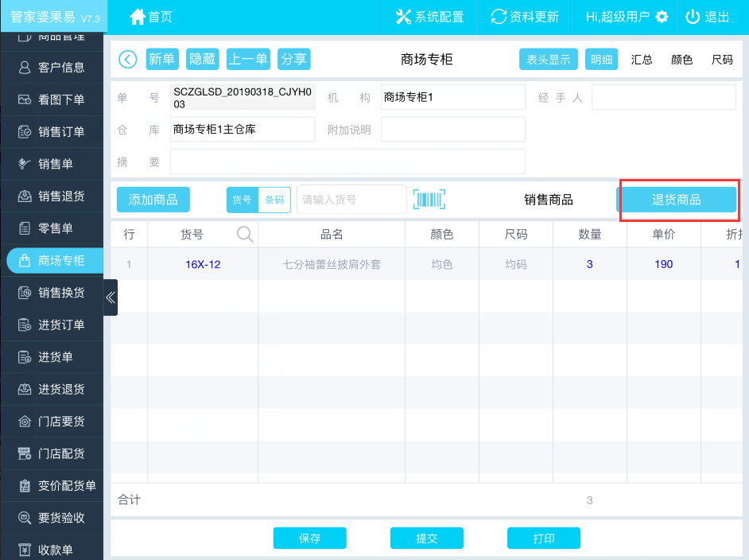Toggle 表头显示 button
This screenshot has height=560, width=749.
pos(549,59)
